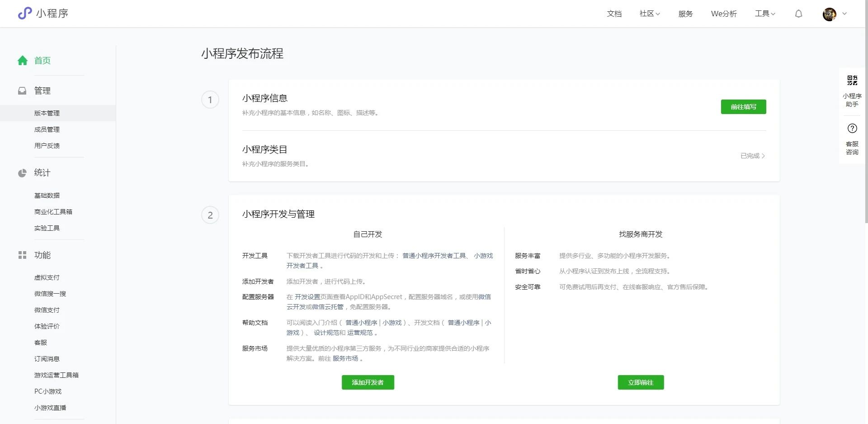
Task: Click the 立即前往 button
Action: tap(641, 382)
